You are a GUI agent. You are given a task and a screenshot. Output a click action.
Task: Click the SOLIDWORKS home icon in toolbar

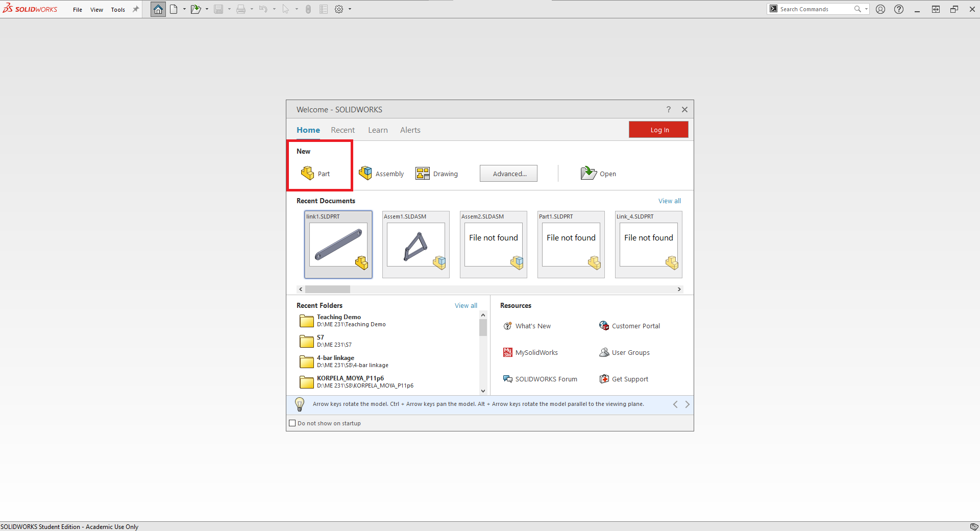[x=158, y=9]
